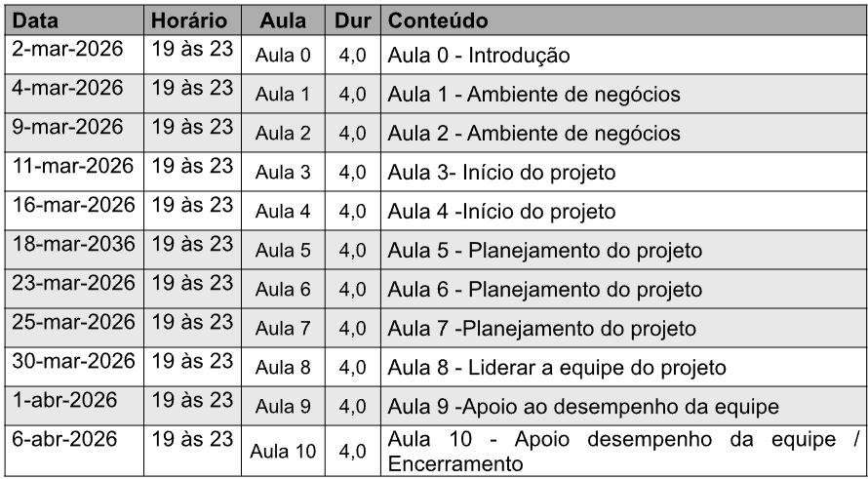Click the Aula 10 cell in Aula column
Screen dimensions: 868x479
[283, 452]
